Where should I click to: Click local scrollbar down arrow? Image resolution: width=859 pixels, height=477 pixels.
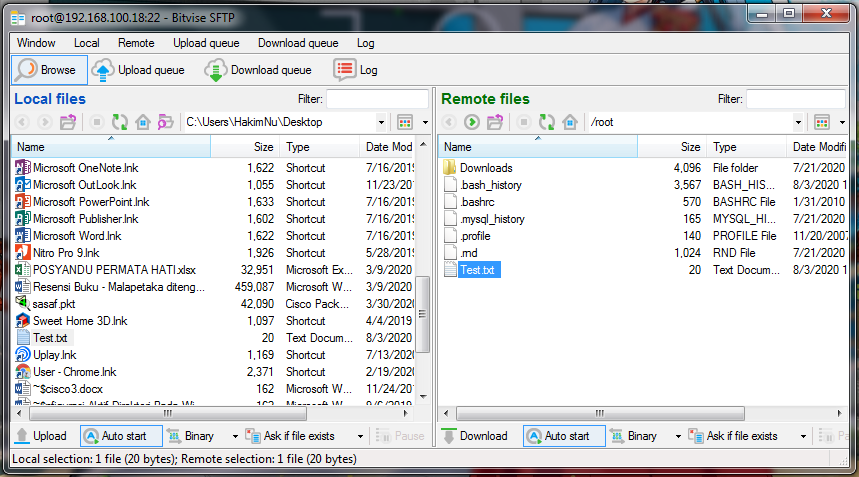(423, 396)
